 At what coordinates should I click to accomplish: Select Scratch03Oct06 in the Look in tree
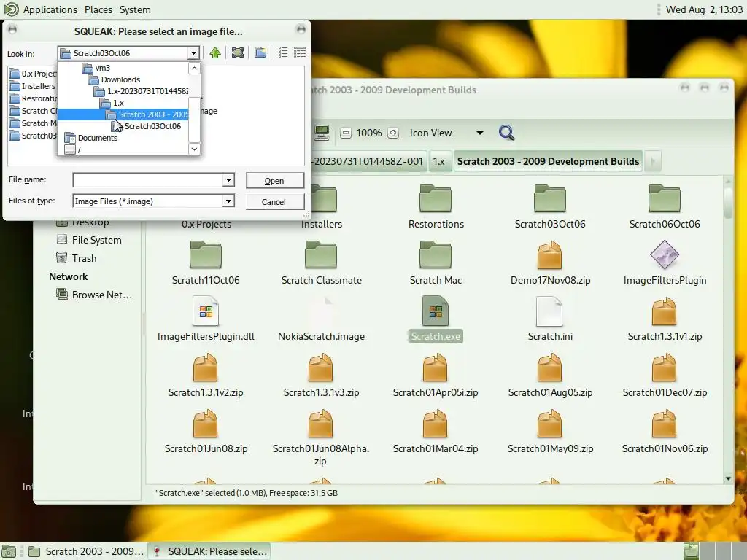click(x=152, y=126)
